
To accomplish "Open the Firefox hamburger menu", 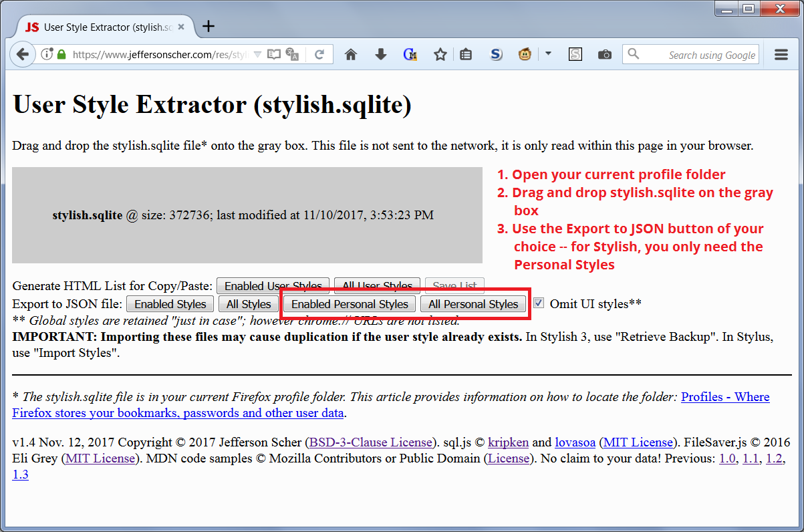I will point(781,55).
